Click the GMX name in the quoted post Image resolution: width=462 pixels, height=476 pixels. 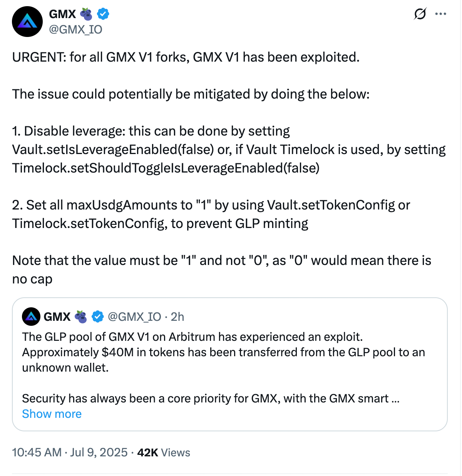(x=57, y=317)
